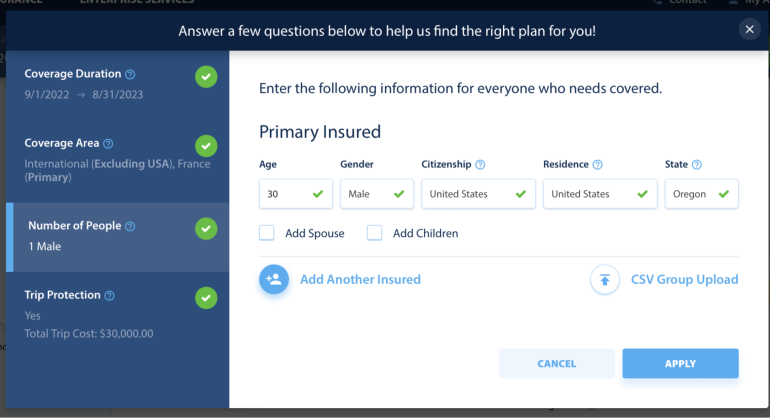Expand the Citizenship dropdown
Viewport: 770px width, 418px height.
pos(478,194)
